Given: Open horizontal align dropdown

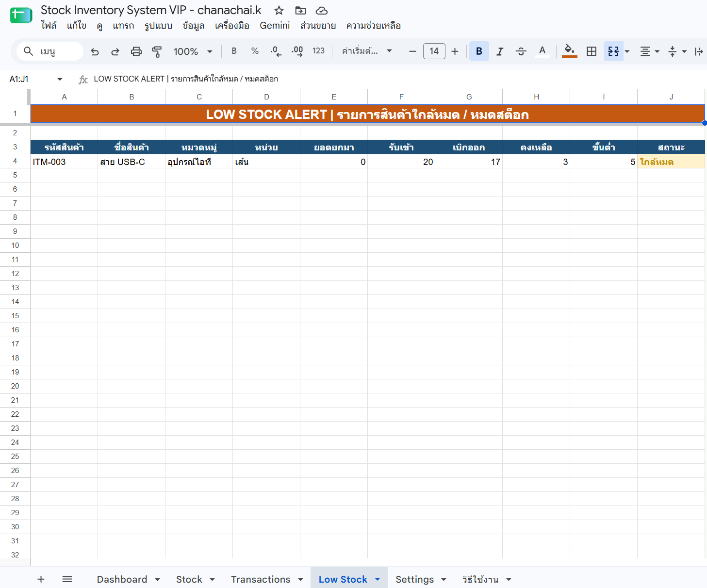Looking at the screenshot, I should coord(650,51).
